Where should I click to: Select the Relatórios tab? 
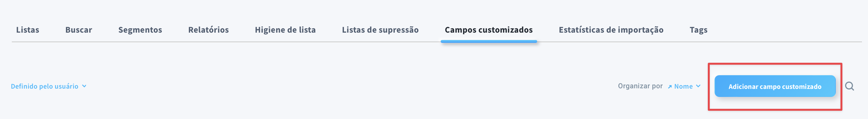pyautogui.click(x=208, y=30)
